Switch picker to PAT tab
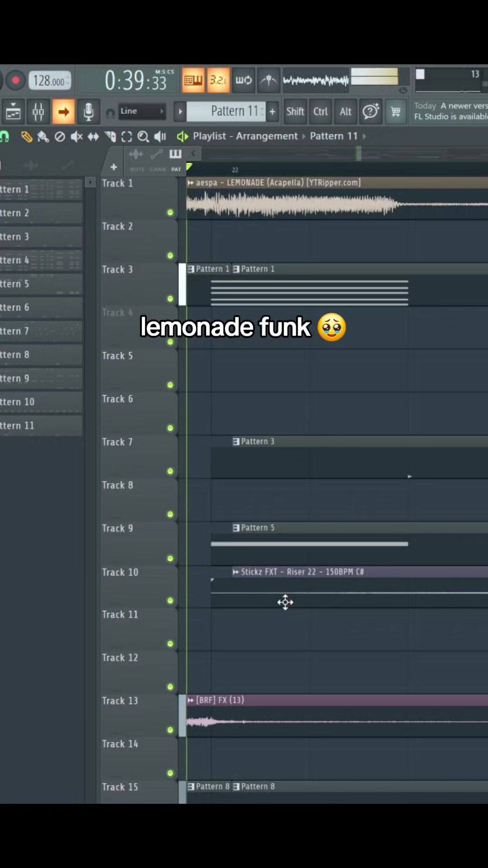Screen dimensions: 488x868 coord(176,162)
